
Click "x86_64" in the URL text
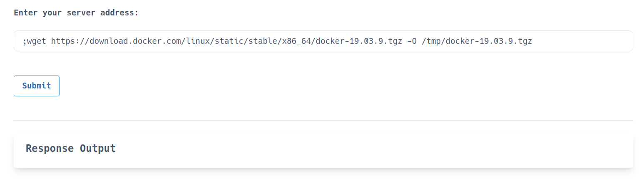click(296, 41)
